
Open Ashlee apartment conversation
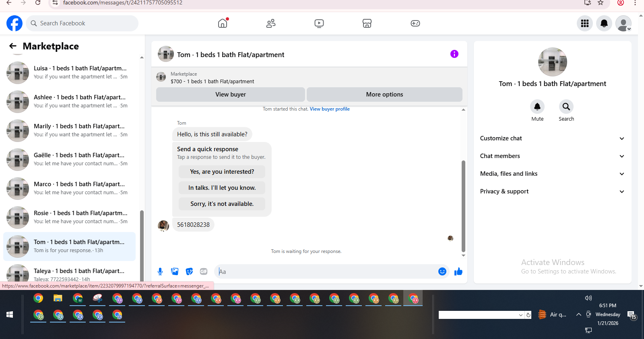(x=69, y=102)
